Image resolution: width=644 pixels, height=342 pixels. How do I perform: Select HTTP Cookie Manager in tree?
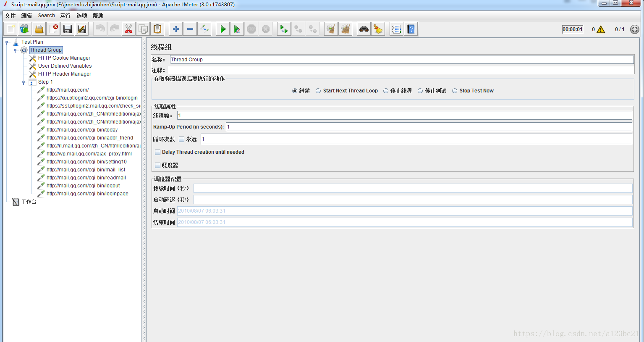click(64, 58)
